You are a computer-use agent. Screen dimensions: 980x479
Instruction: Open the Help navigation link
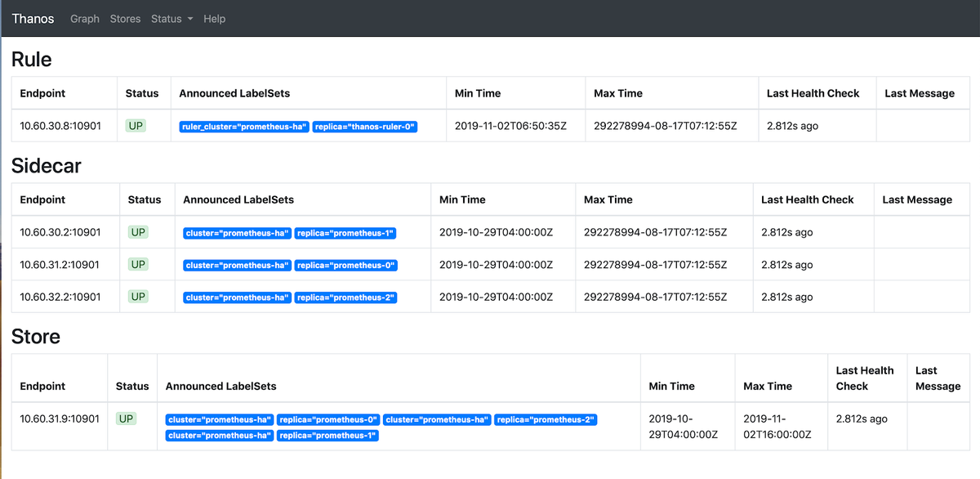click(214, 18)
